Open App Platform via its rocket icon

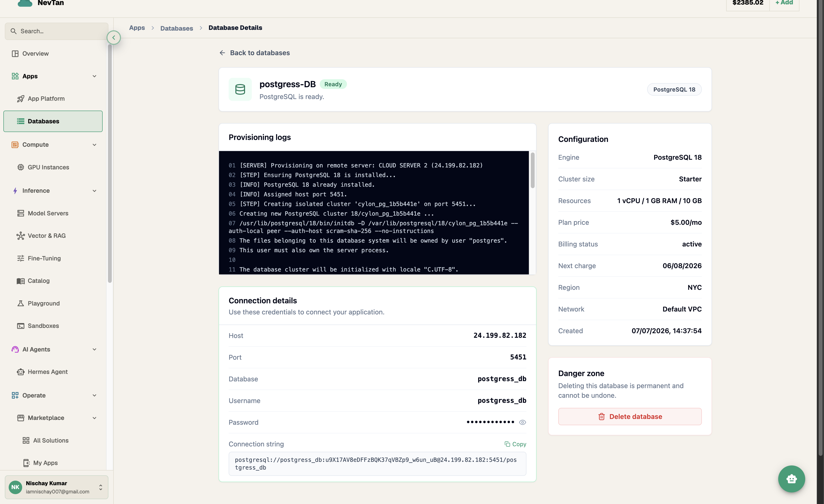pos(20,99)
